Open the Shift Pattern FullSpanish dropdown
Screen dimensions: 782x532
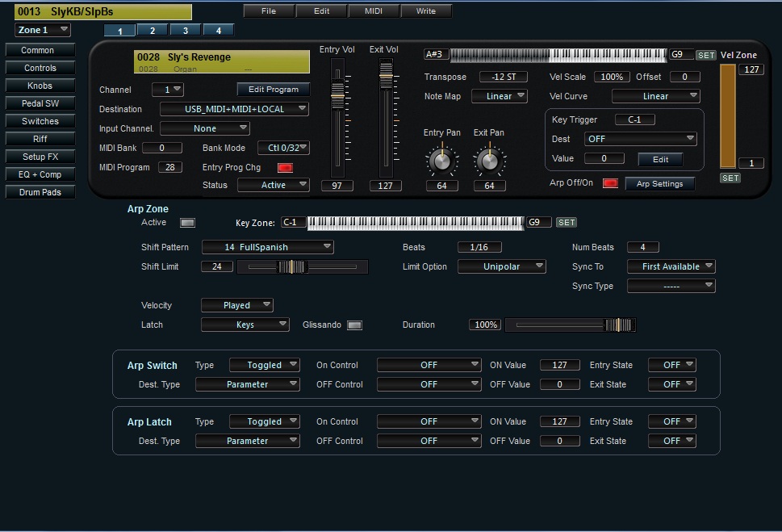[268, 247]
